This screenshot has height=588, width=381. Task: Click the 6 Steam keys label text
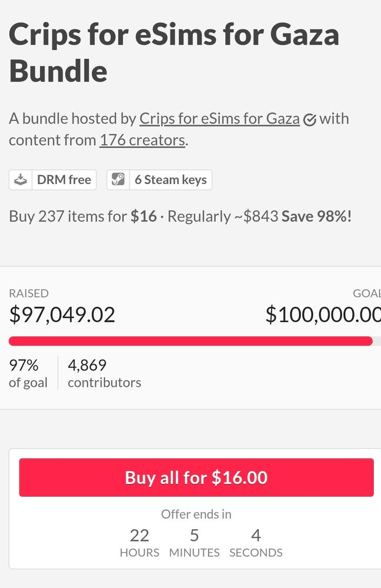[171, 180]
